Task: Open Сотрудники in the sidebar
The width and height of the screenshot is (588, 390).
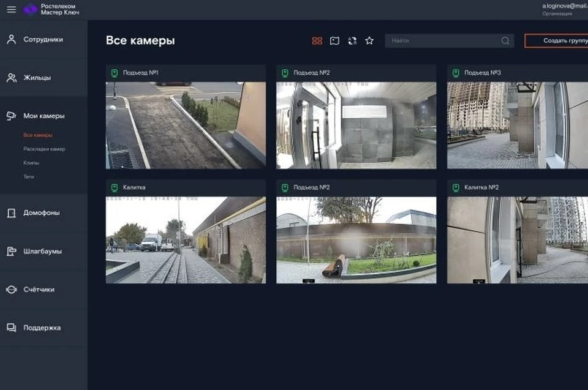Action: pos(44,39)
